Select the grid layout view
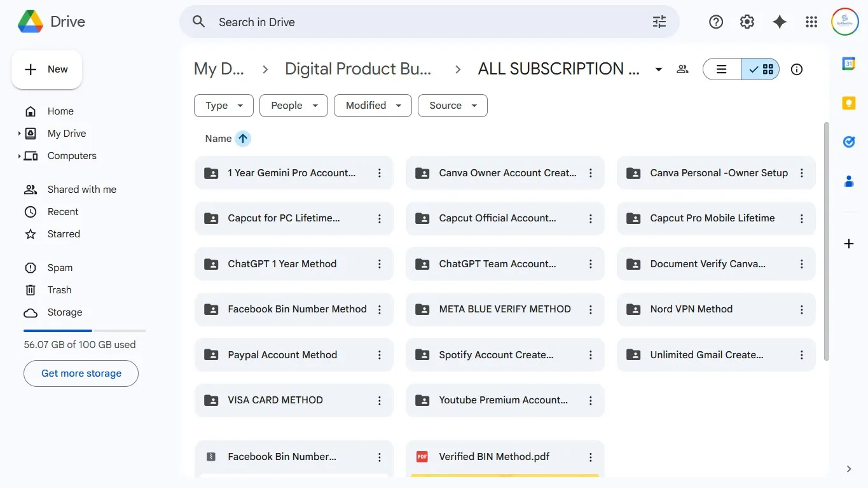The image size is (868, 488). point(761,69)
